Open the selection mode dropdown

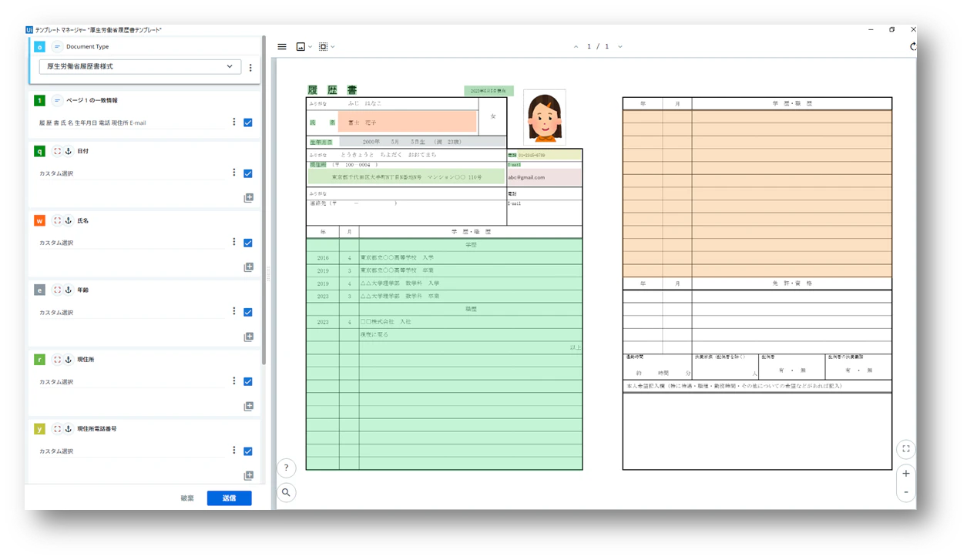[326, 47]
